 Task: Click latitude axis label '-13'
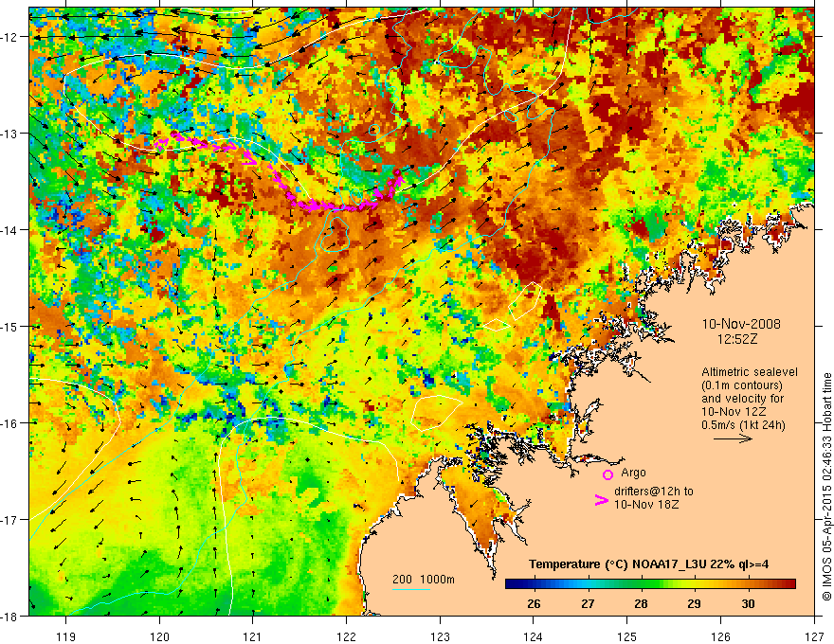click(x=9, y=134)
